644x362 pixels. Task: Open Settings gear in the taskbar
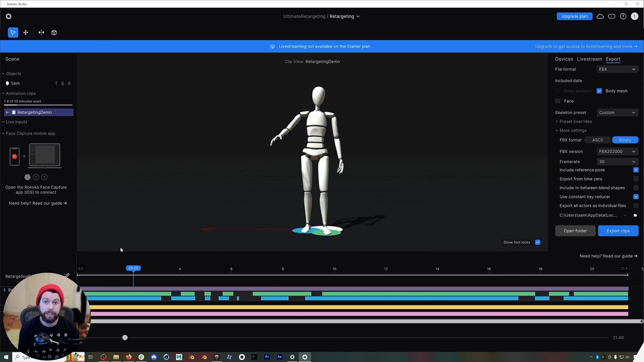292,357
